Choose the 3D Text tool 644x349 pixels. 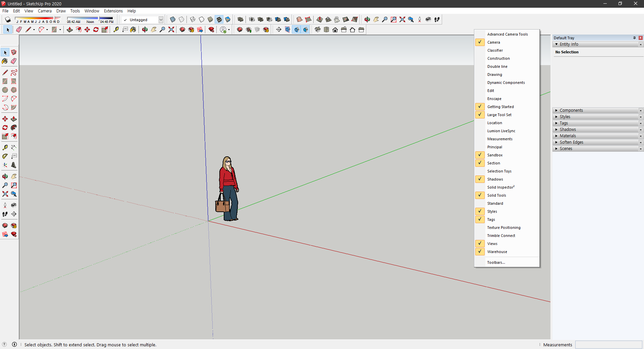pos(14,165)
